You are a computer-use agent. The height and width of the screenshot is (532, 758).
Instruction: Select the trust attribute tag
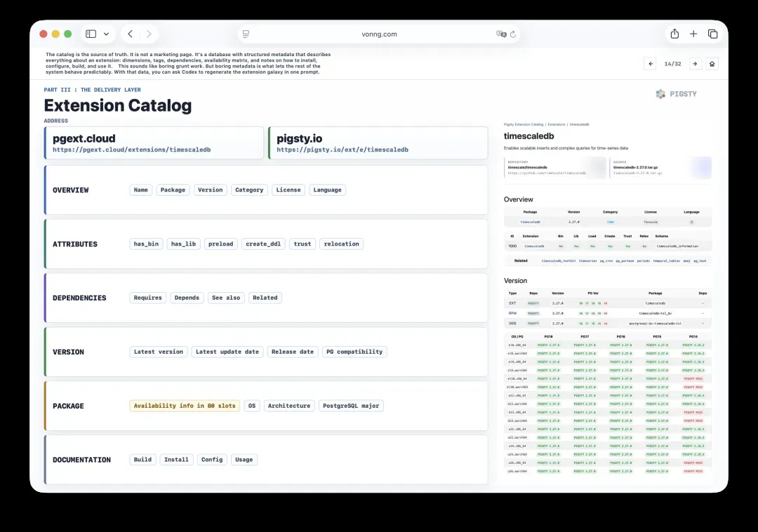click(302, 244)
